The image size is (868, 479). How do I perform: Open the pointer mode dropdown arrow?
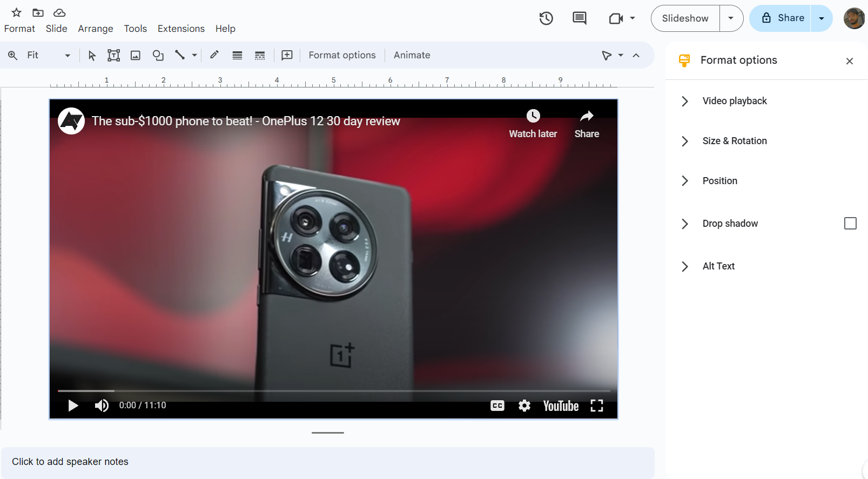point(621,55)
